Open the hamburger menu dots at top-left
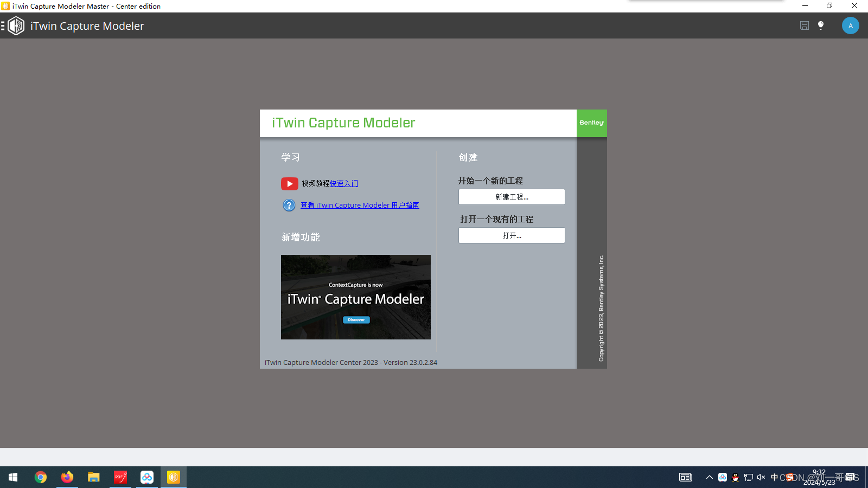 point(3,25)
